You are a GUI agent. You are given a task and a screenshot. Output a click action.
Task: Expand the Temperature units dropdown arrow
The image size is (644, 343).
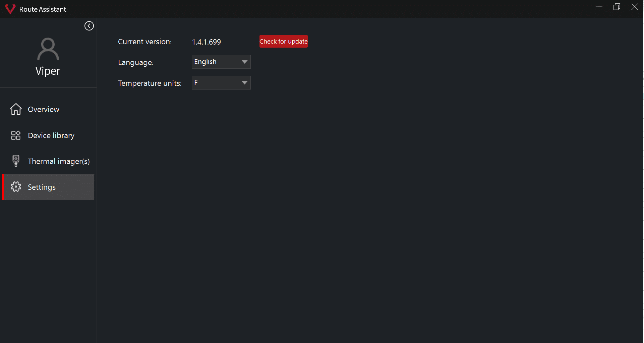point(244,83)
